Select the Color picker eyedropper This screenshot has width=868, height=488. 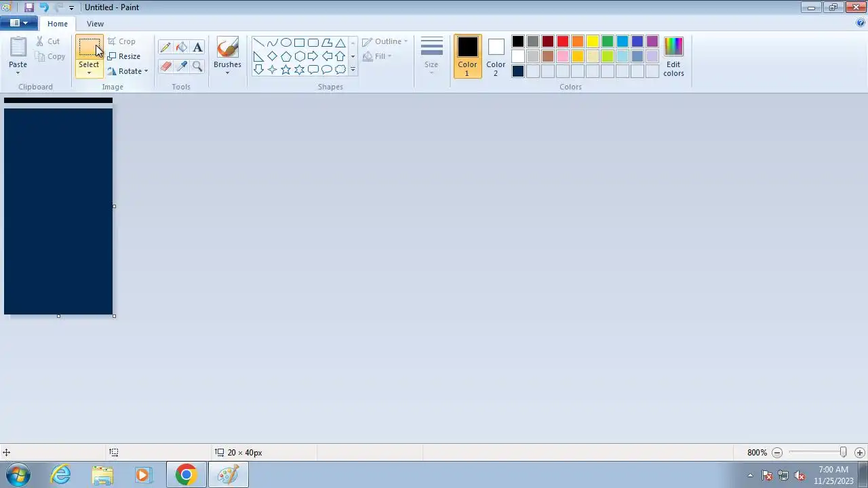click(181, 66)
